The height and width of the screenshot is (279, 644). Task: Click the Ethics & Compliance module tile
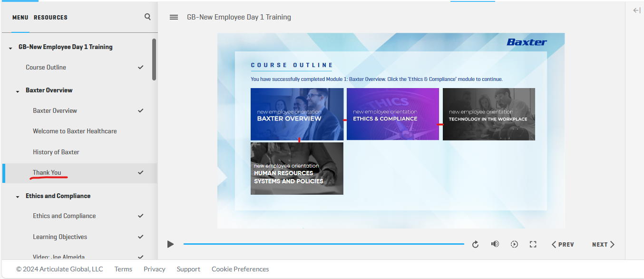click(393, 114)
